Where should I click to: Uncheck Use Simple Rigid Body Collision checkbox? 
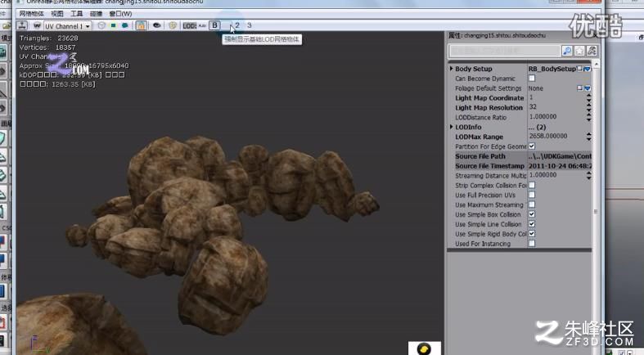532,233
